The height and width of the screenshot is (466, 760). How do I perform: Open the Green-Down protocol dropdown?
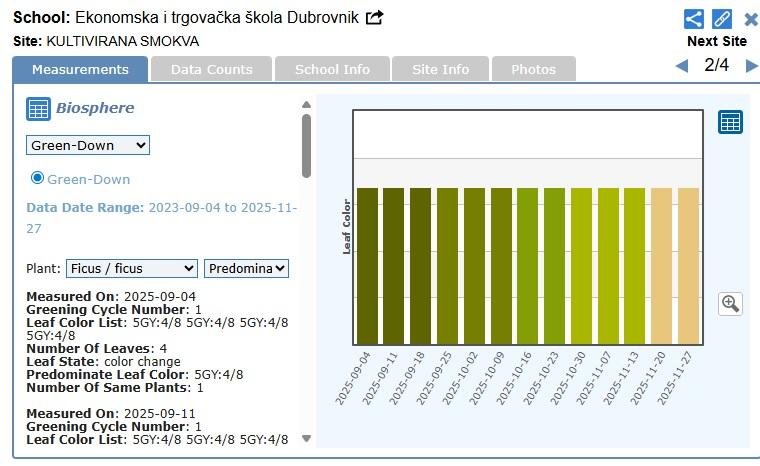coord(88,145)
